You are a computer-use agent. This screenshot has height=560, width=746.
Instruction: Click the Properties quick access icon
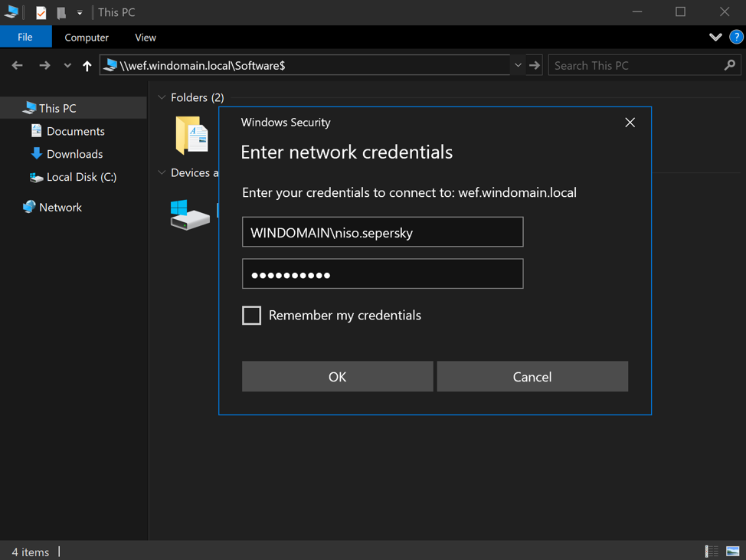tap(41, 12)
